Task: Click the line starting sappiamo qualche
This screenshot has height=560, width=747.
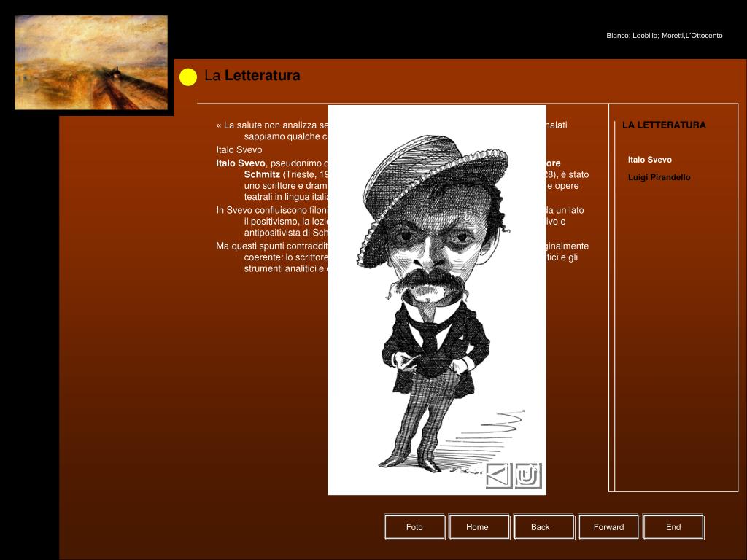Action: click(286, 136)
